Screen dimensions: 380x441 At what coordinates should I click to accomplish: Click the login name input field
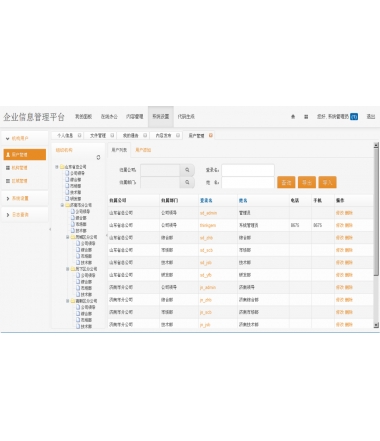pos(248,170)
